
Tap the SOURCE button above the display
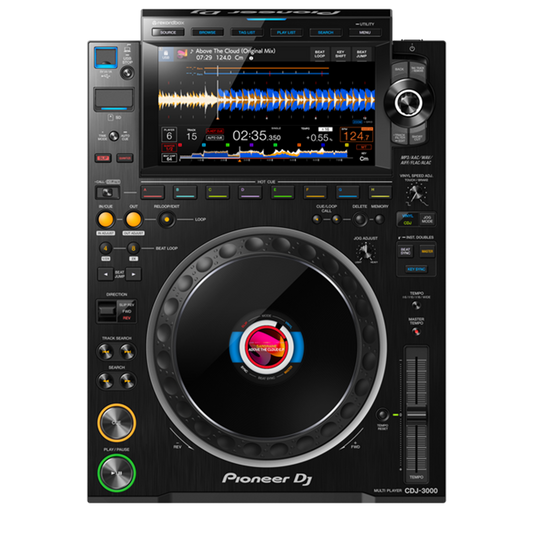pyautogui.click(x=168, y=32)
